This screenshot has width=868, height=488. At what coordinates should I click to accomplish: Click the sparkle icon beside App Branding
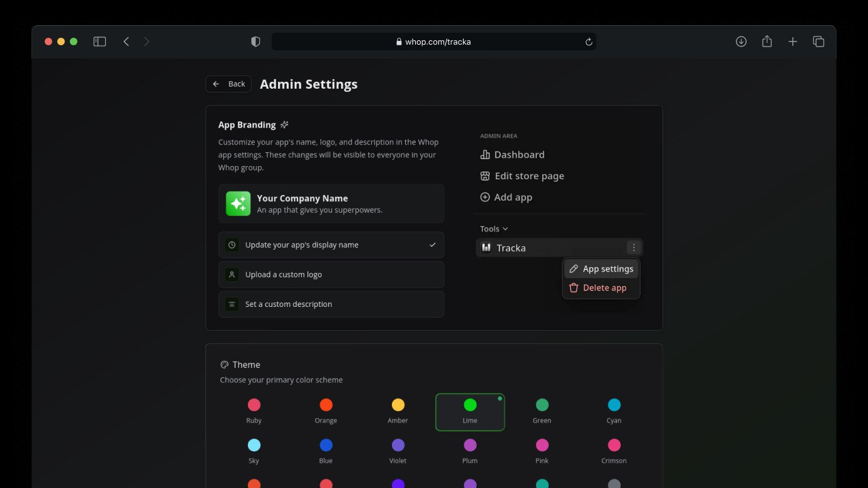284,125
